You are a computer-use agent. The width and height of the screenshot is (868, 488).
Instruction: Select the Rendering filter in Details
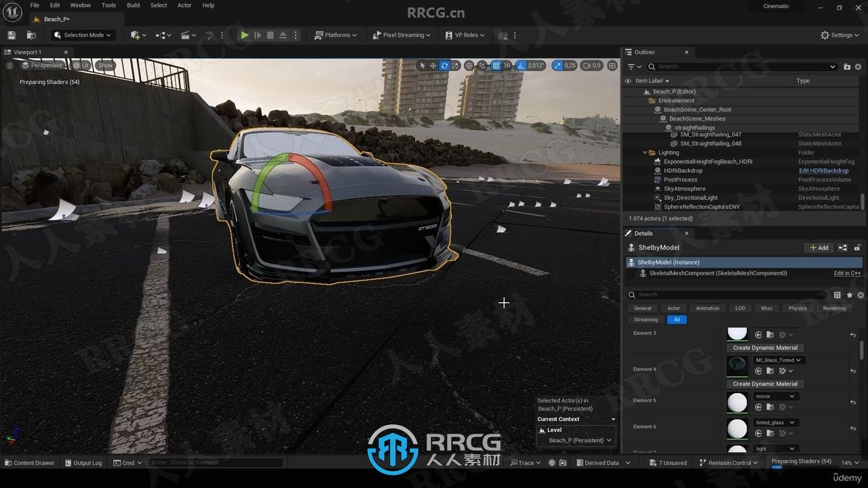click(x=834, y=308)
